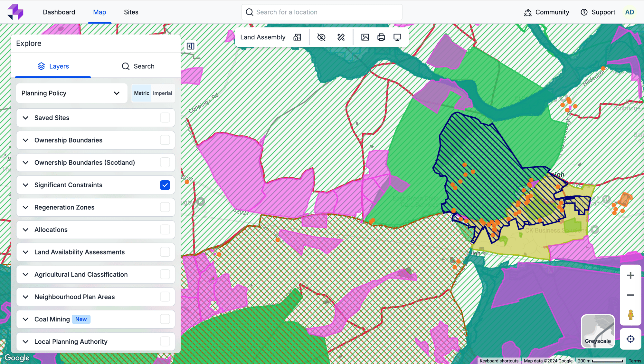
Task: Select the measure and draw tool icon
Action: tap(341, 37)
